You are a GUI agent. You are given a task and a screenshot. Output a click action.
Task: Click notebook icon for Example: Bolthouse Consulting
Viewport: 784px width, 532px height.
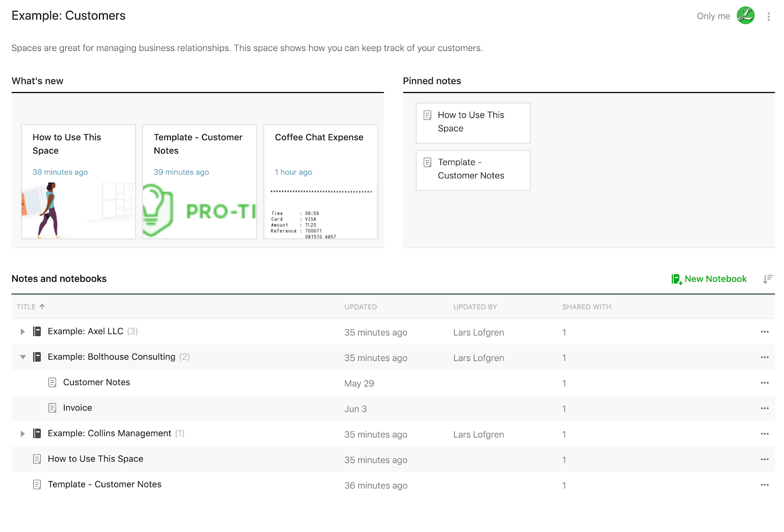pyautogui.click(x=37, y=357)
